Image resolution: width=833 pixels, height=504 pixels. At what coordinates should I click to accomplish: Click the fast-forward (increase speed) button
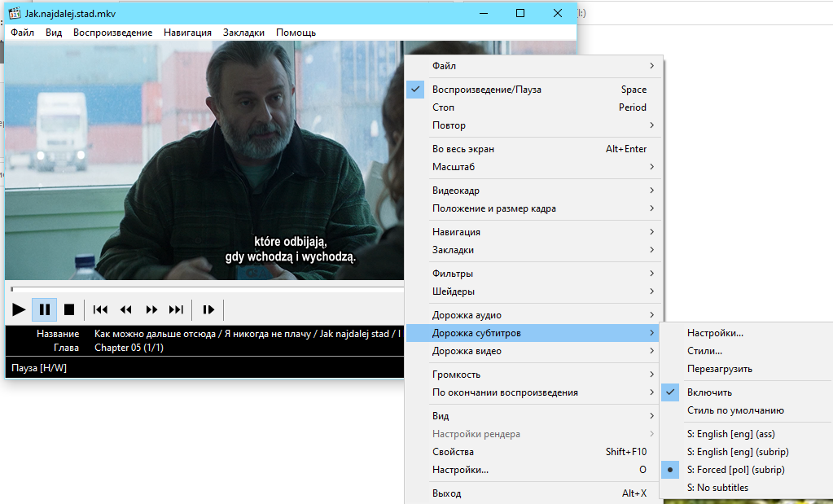[151, 309]
